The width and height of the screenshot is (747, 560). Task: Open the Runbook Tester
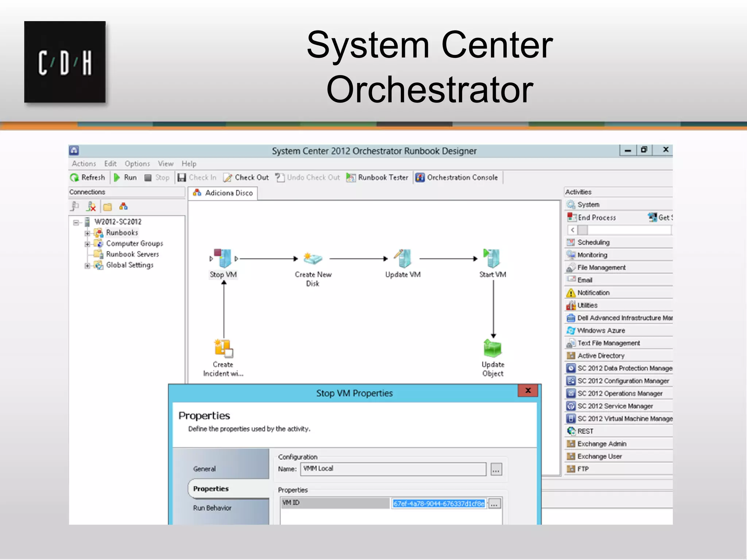[x=377, y=178]
